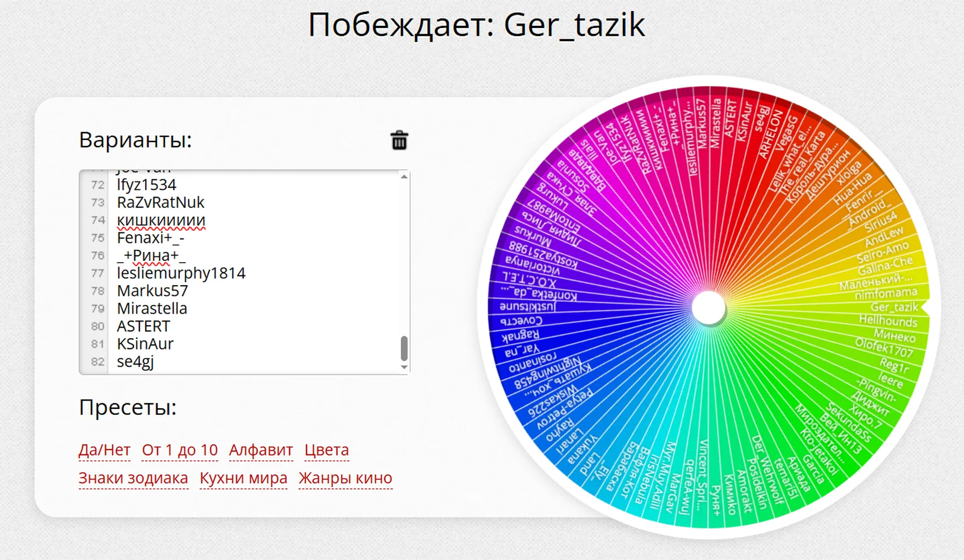Choose the От 1 до 10 preset
Image resolution: width=964 pixels, height=560 pixels.
tap(180, 450)
